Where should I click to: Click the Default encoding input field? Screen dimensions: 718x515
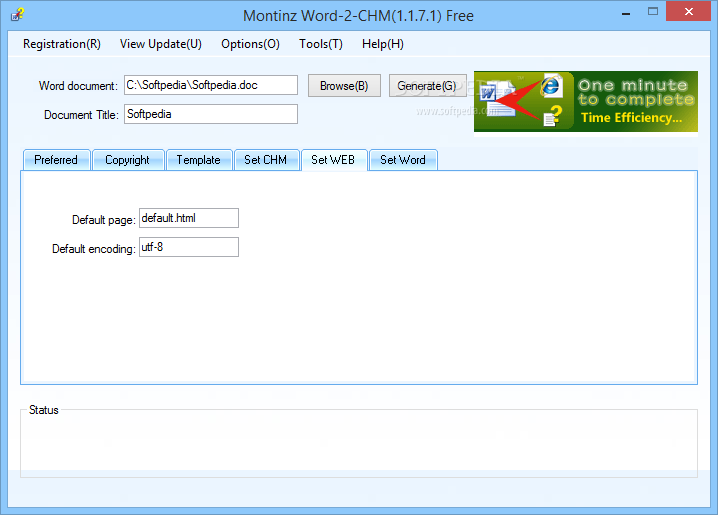pyautogui.click(x=189, y=247)
